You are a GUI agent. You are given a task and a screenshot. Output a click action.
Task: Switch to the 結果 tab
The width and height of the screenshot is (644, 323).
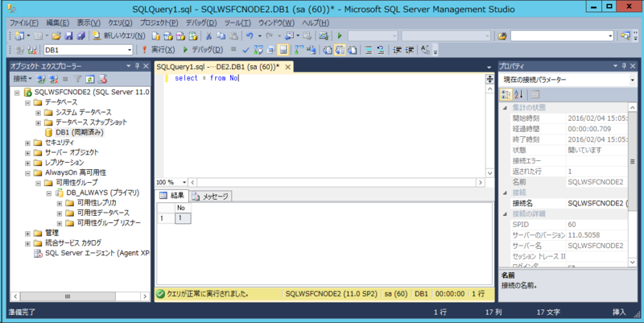click(x=172, y=196)
